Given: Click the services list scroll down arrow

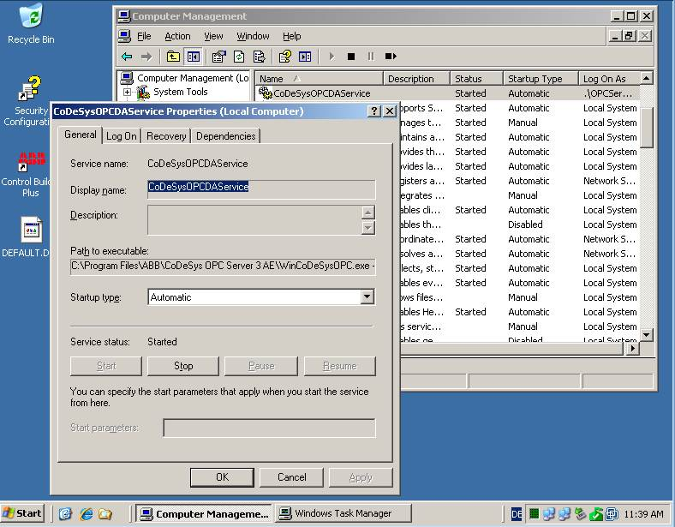Looking at the screenshot, I should (646, 335).
